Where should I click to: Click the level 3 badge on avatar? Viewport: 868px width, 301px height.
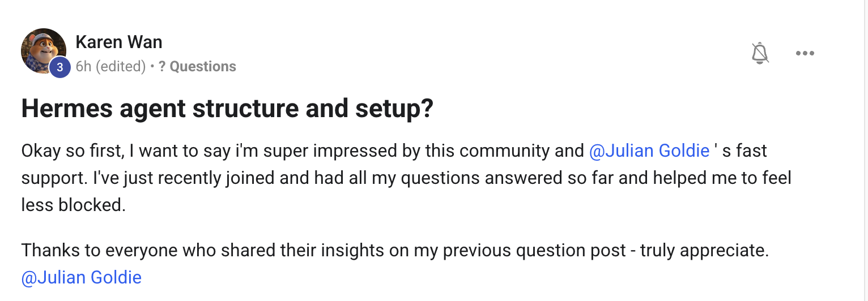pos(59,67)
